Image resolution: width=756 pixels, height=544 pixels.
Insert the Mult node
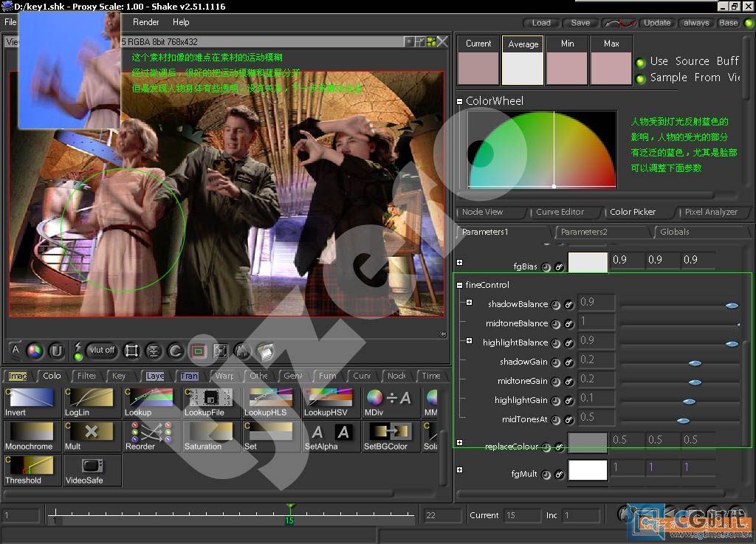click(x=92, y=436)
